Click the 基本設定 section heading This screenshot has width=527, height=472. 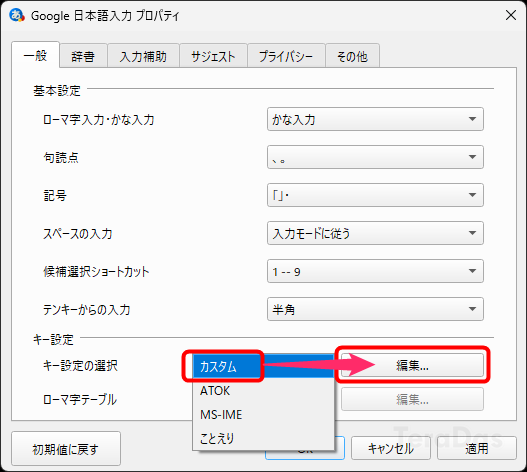57,90
